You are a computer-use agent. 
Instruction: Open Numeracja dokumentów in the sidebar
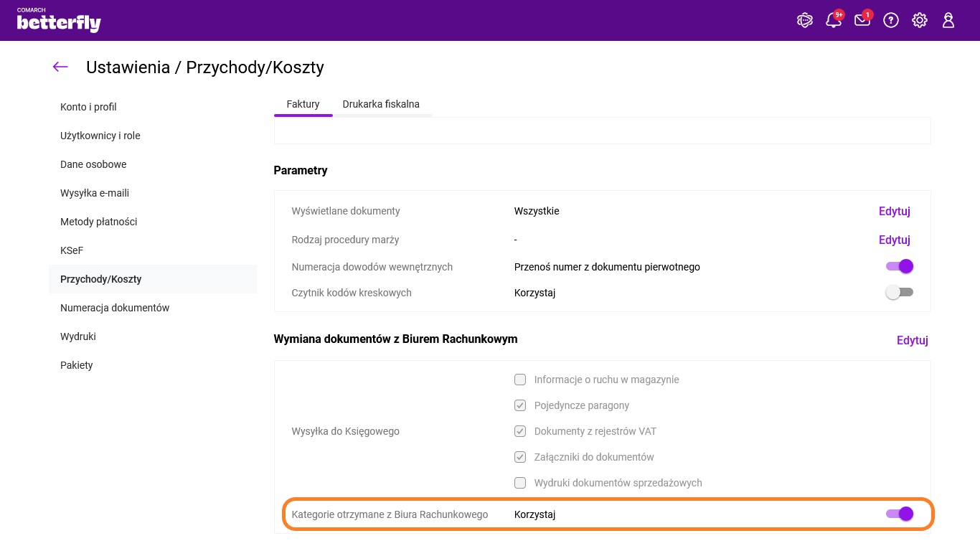(x=115, y=308)
